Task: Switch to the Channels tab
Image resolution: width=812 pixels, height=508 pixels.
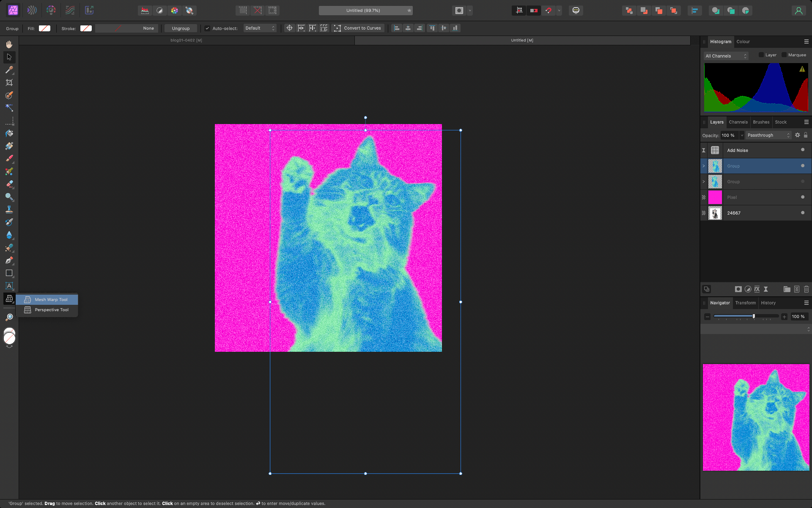Action: 738,122
